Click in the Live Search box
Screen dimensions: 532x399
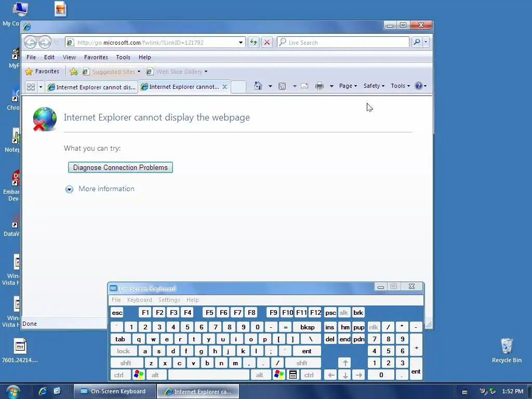click(343, 43)
